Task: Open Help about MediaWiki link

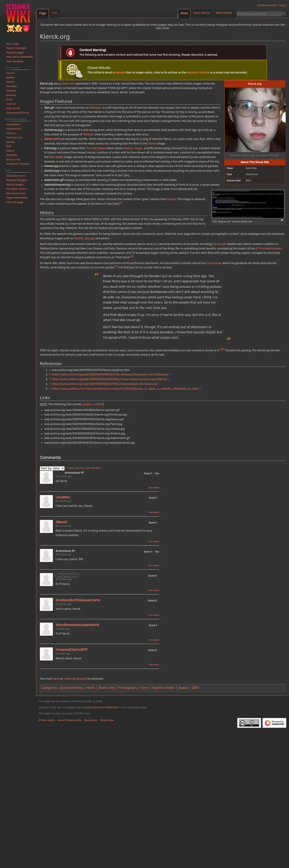Action: 20,57
